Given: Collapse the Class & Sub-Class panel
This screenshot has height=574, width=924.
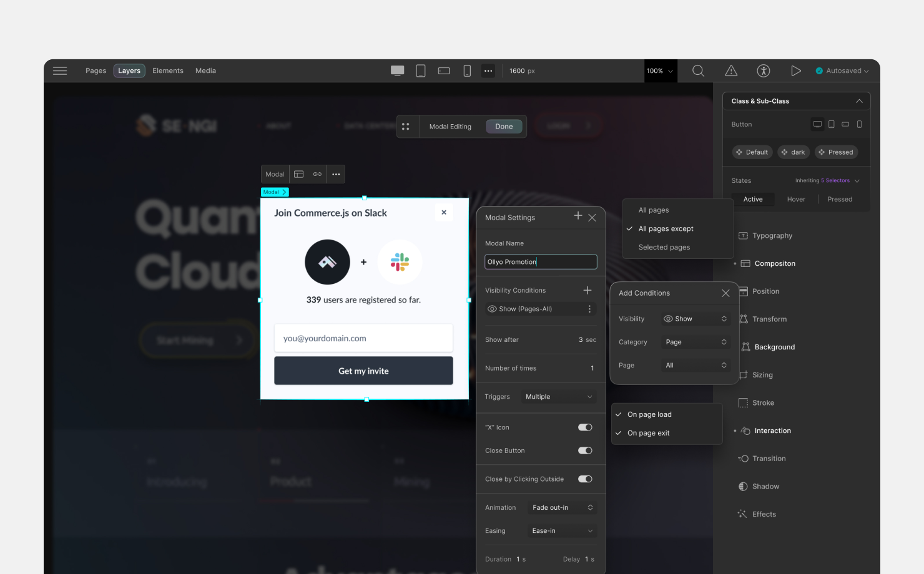Looking at the screenshot, I should (859, 101).
